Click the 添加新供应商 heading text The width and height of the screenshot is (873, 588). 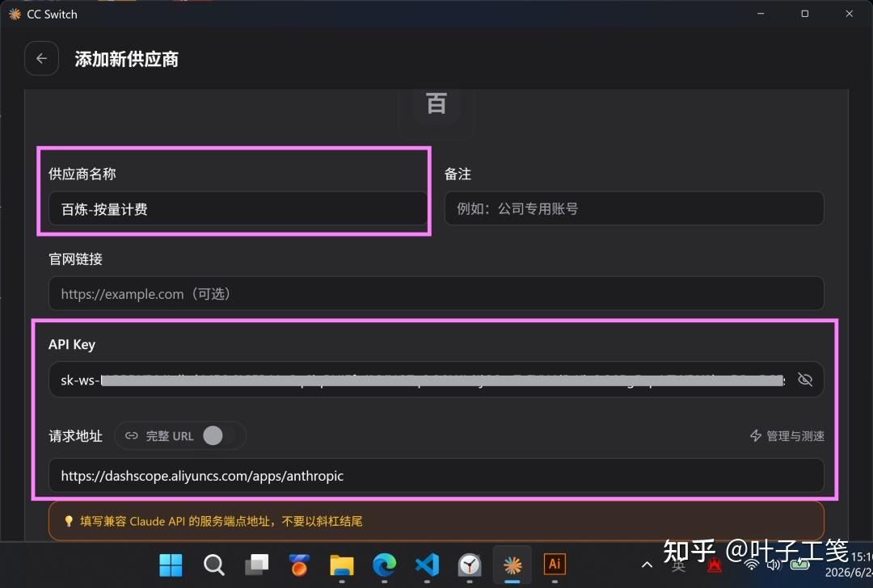pos(126,59)
